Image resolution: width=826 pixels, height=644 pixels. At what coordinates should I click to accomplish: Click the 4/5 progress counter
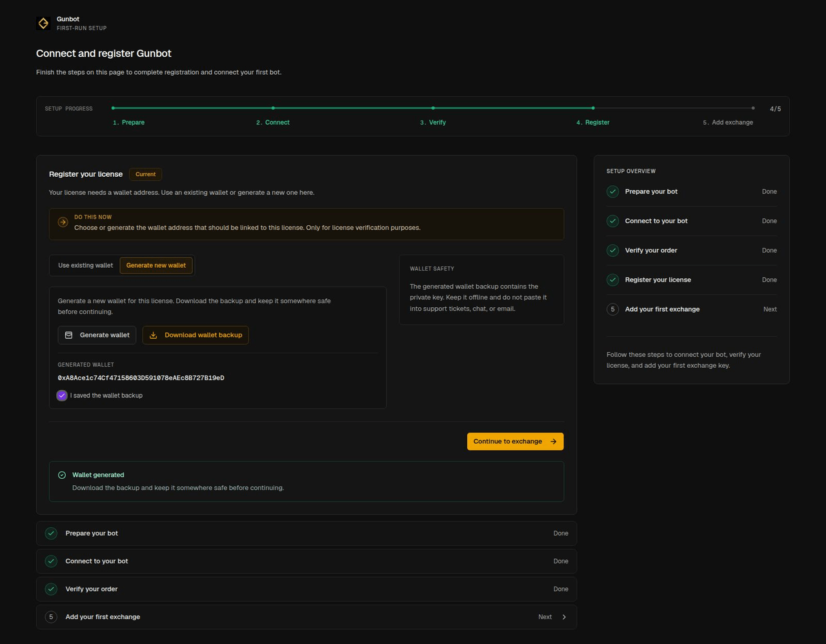pos(775,109)
